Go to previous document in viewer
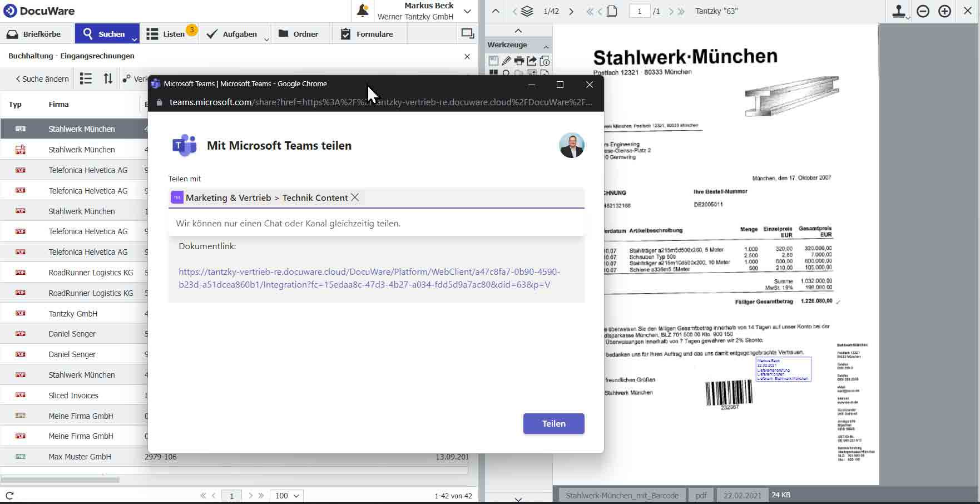 514,11
